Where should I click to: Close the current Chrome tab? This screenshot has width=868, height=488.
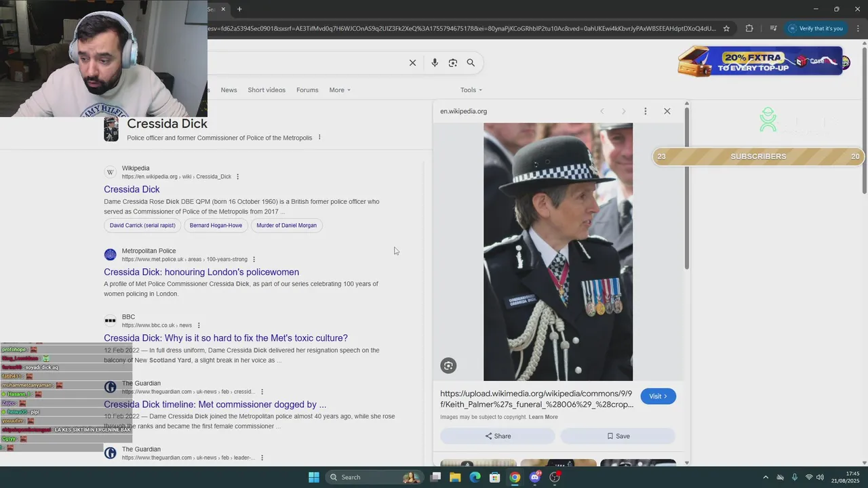pos(223,9)
